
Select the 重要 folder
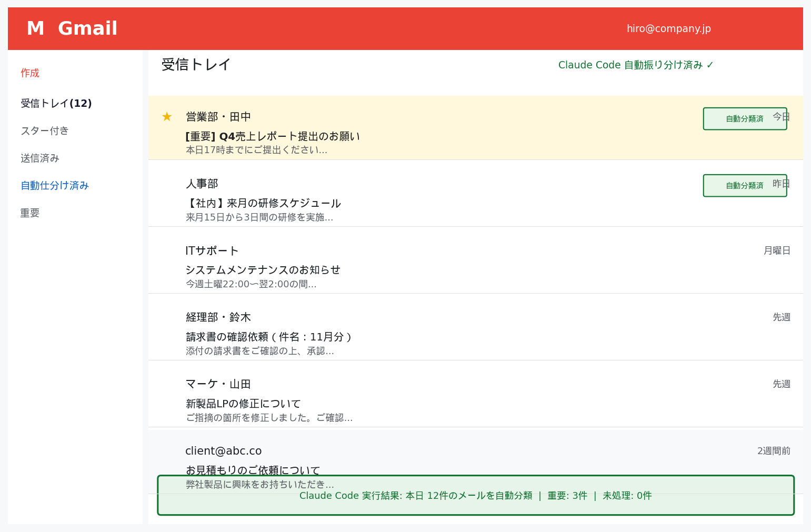(29, 213)
